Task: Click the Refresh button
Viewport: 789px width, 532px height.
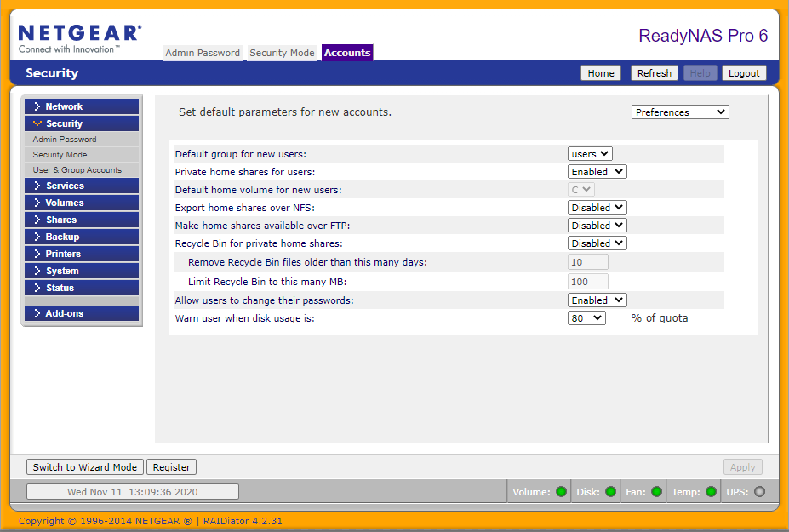Action: tap(654, 72)
